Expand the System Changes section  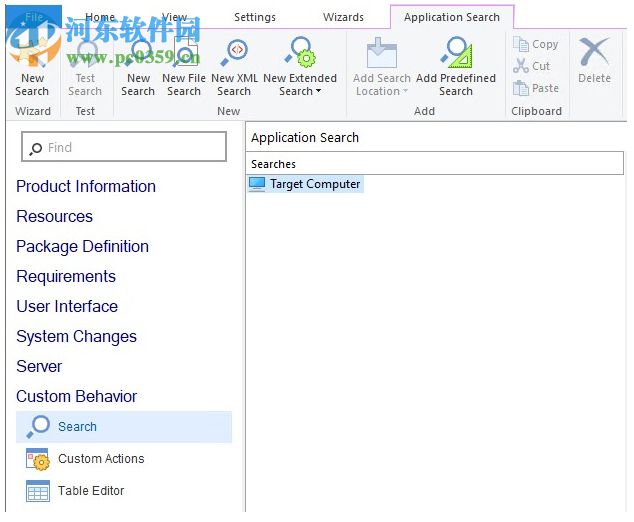tap(76, 336)
